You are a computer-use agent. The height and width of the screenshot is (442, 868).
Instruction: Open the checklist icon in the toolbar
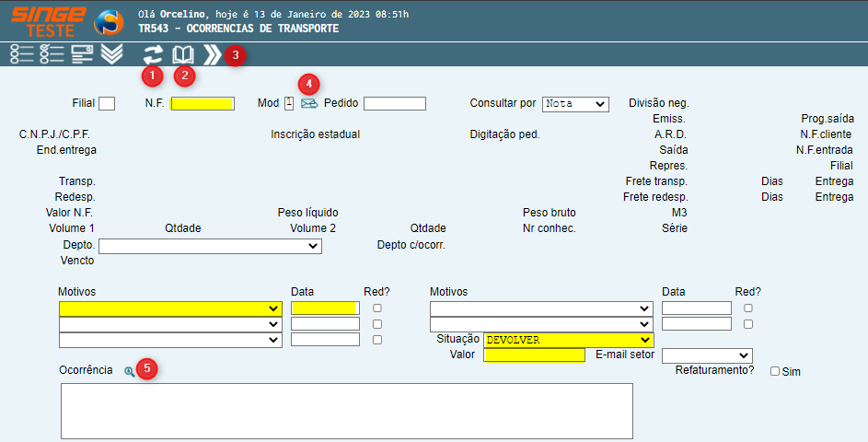point(52,54)
